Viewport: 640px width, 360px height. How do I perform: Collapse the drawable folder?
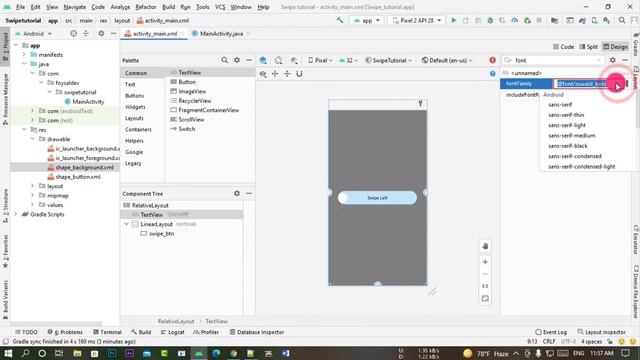point(33,139)
